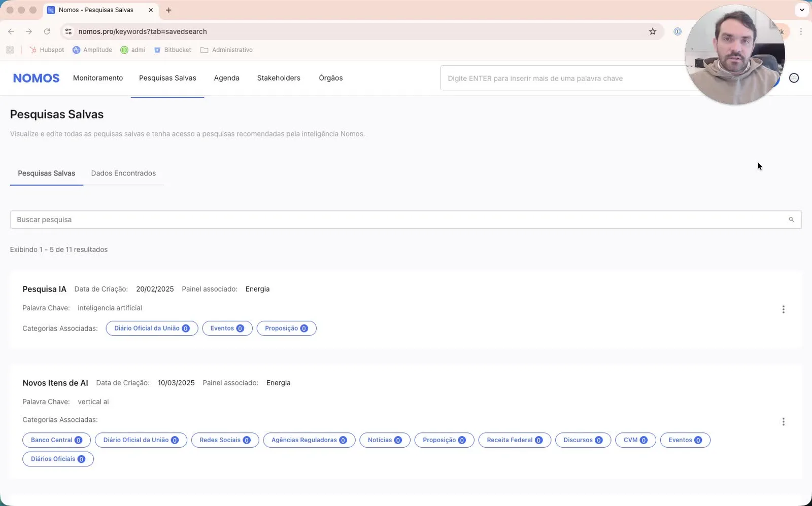Open Amplitude bookmark
This screenshot has width=812, height=506.
92,50
